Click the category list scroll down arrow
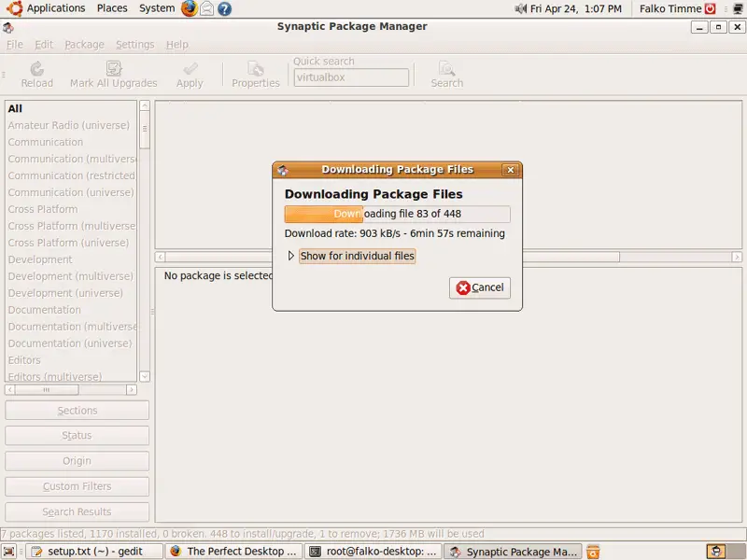The width and height of the screenshot is (747, 560). click(x=145, y=376)
